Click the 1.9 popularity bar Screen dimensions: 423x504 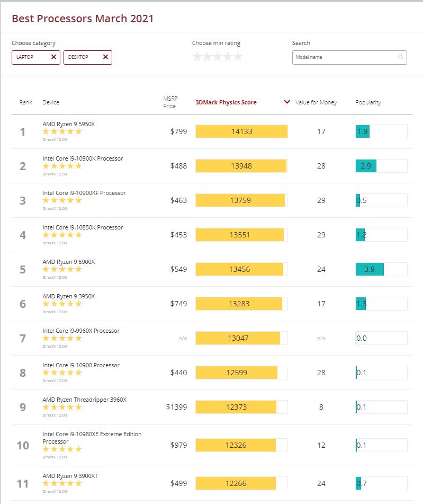381,131
